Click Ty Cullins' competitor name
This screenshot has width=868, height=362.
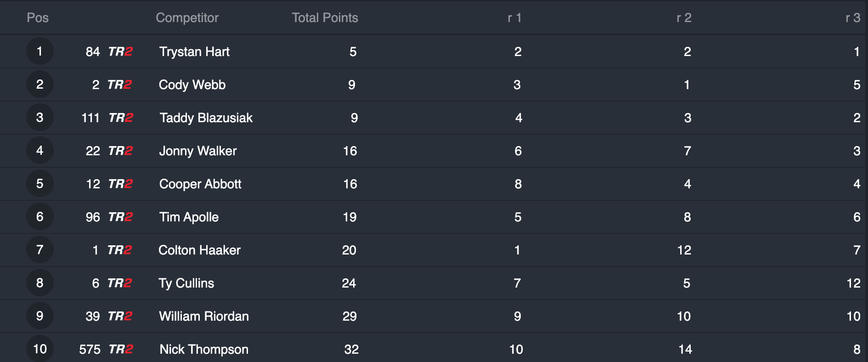point(186,283)
